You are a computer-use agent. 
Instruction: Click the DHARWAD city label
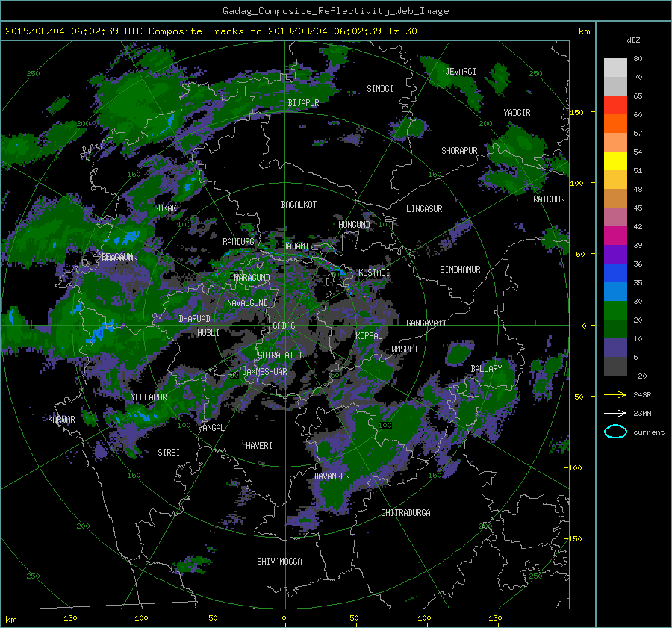tap(195, 319)
